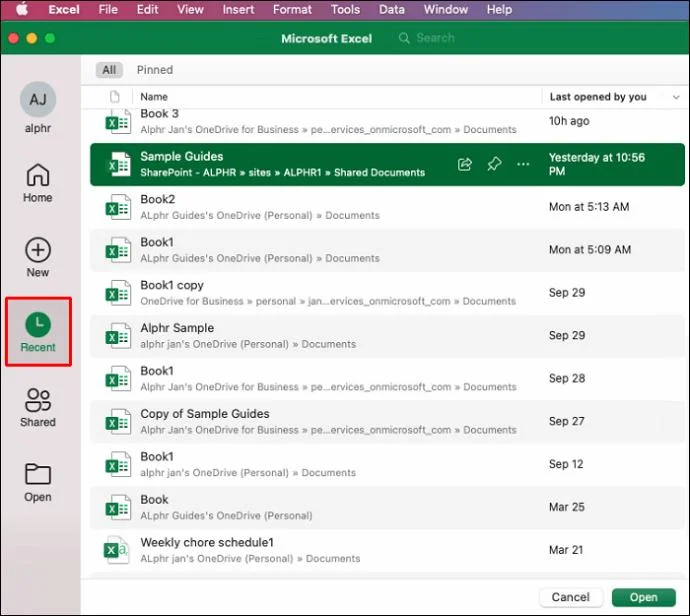Open the Edit menu
Screen dimensions: 690x616
click(x=147, y=9)
